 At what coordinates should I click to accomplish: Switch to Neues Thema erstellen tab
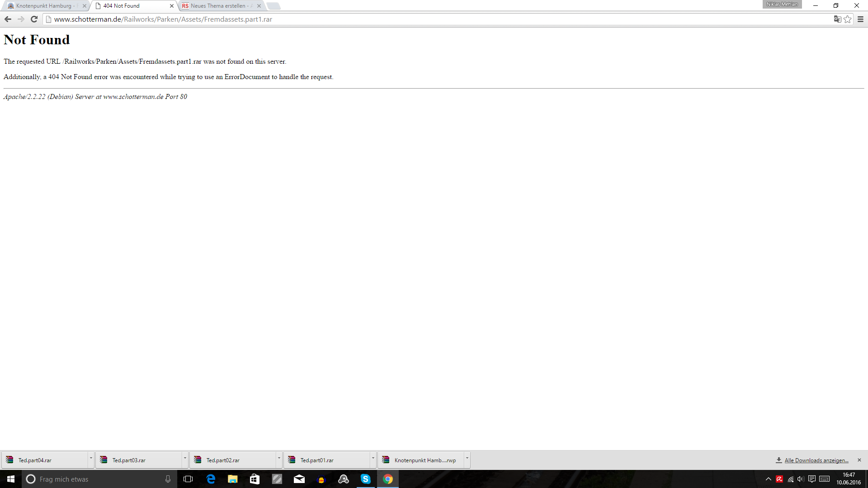tap(219, 6)
